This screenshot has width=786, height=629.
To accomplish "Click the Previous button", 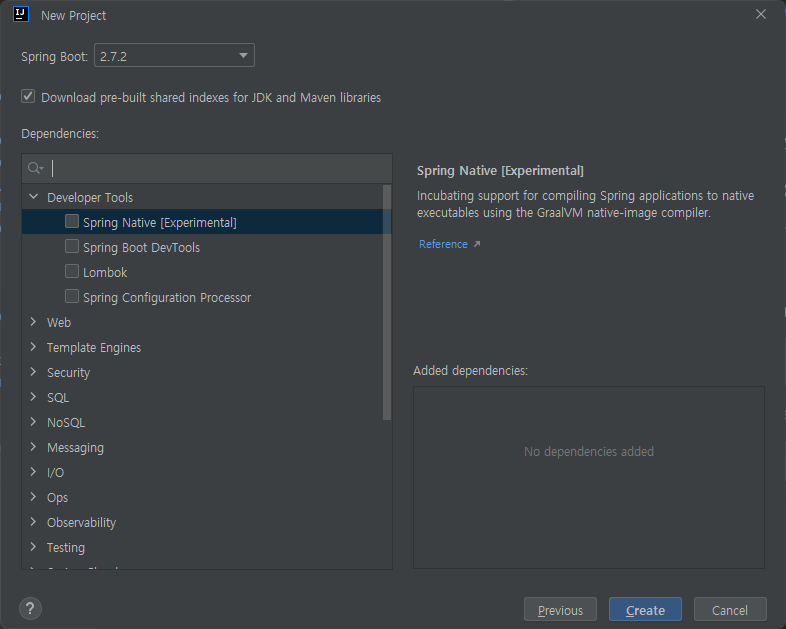I will [x=560, y=609].
